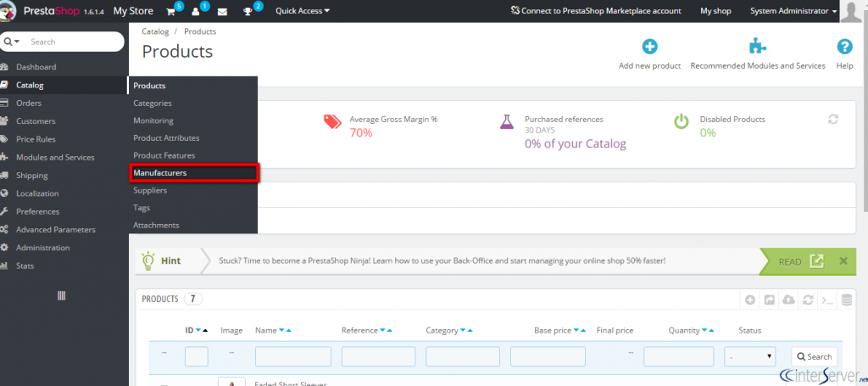This screenshot has width=868, height=386.
Task: Focus the sidebar Search field
Action: (75, 42)
